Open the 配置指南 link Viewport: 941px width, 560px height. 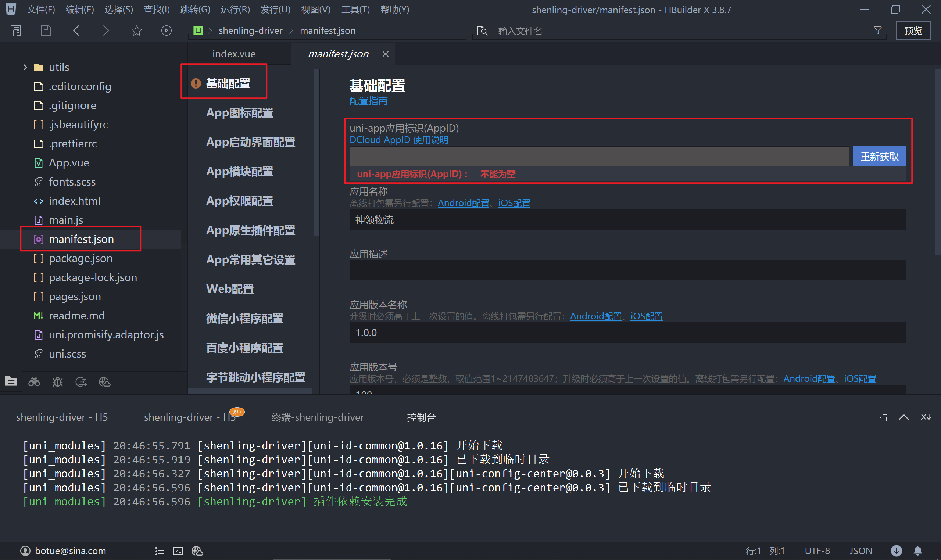368,101
